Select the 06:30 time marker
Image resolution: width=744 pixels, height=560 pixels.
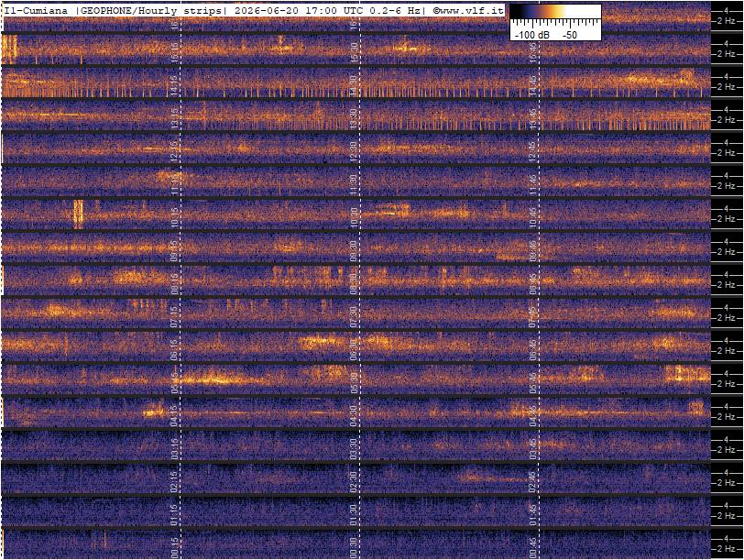pos(354,350)
